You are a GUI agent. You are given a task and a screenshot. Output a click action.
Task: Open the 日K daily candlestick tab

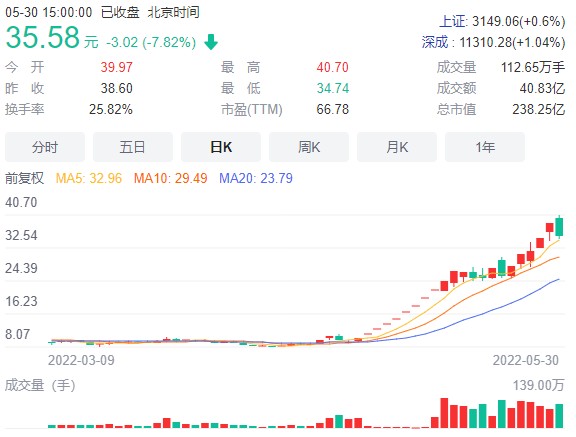coord(221,147)
